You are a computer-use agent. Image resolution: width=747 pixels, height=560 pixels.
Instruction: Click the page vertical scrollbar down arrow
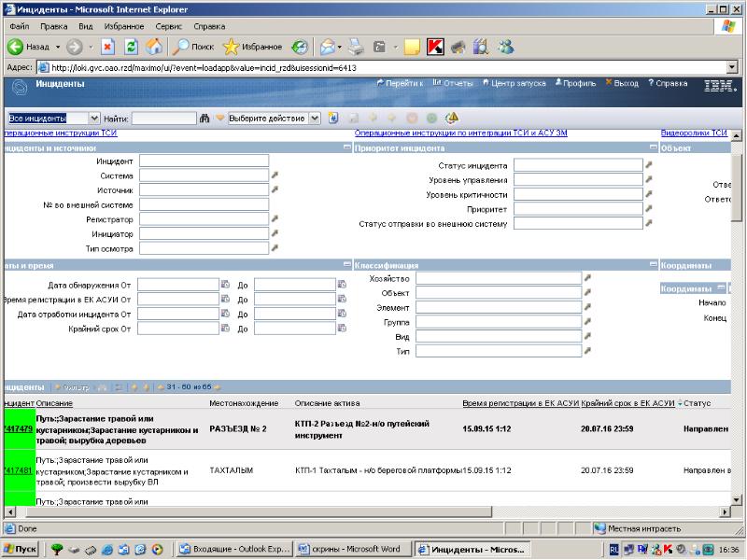click(736, 499)
